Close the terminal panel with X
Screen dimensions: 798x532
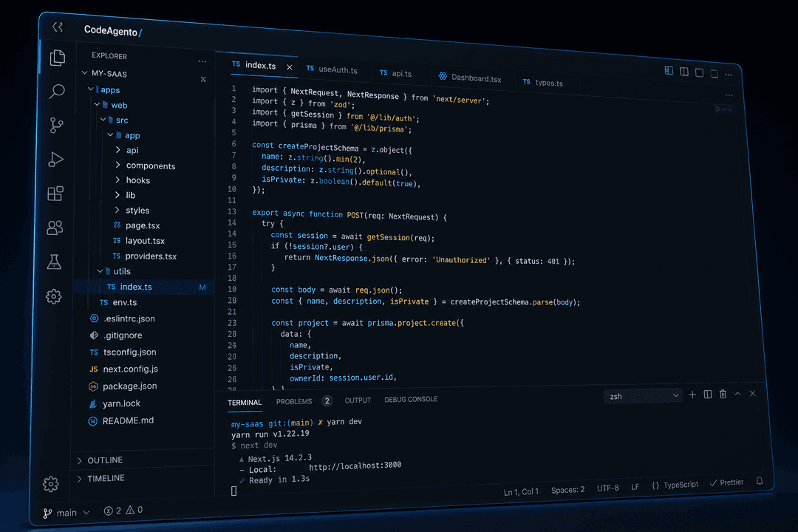point(753,394)
